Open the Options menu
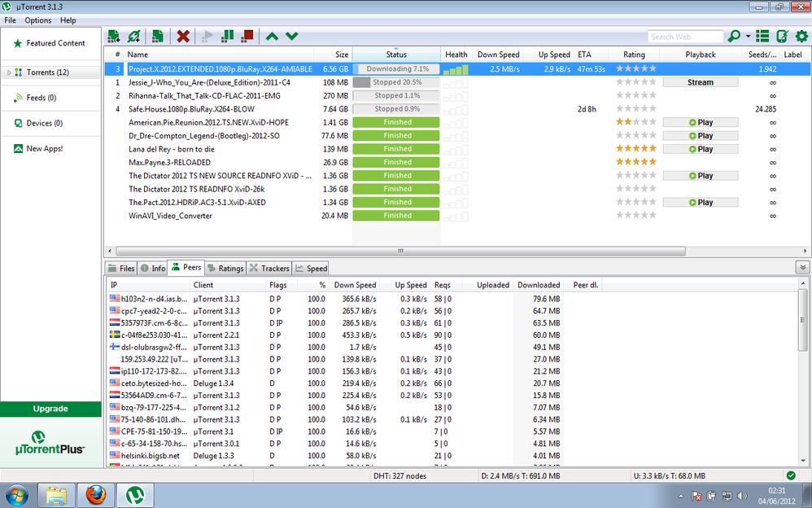The image size is (812, 508). tap(37, 20)
